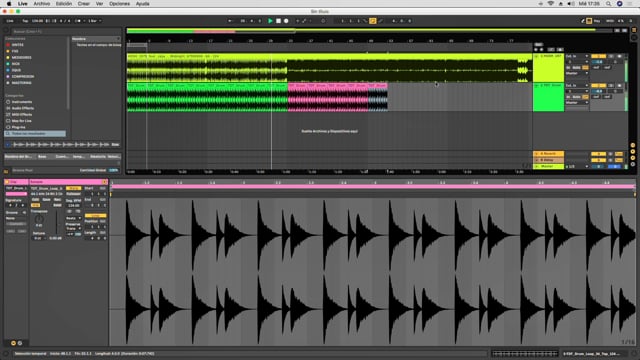
Task: Toggle the yellow arrangement Loop switch
Action: tap(372, 21)
